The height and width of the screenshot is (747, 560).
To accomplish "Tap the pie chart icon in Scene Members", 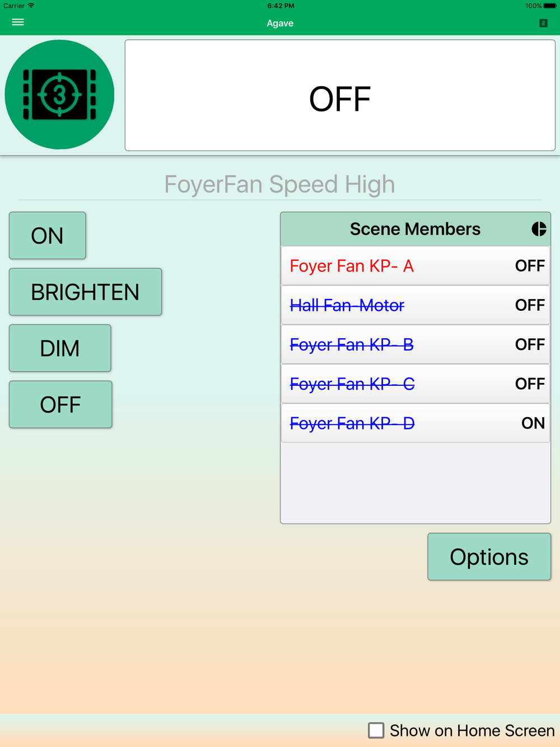I will (x=539, y=229).
